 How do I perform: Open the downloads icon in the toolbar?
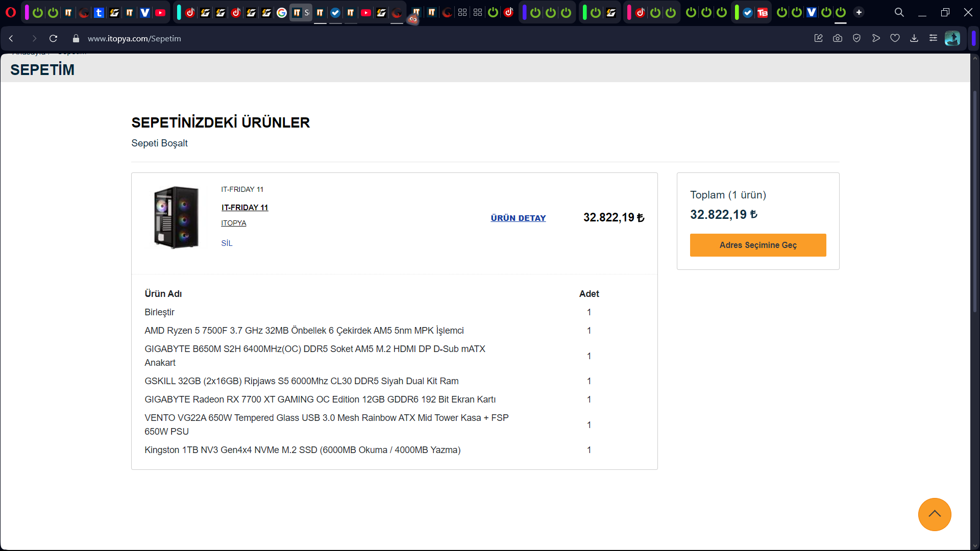914,38
